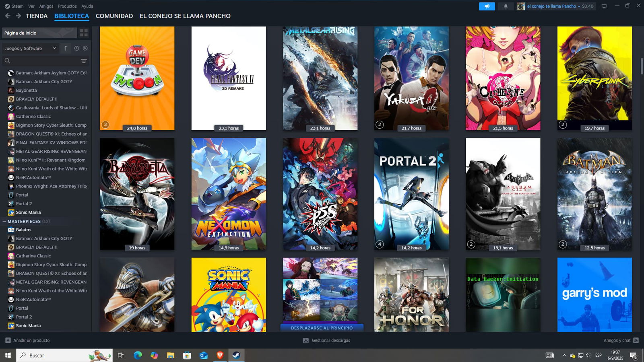
Task: Open the Amigos menu
Action: (46, 6)
